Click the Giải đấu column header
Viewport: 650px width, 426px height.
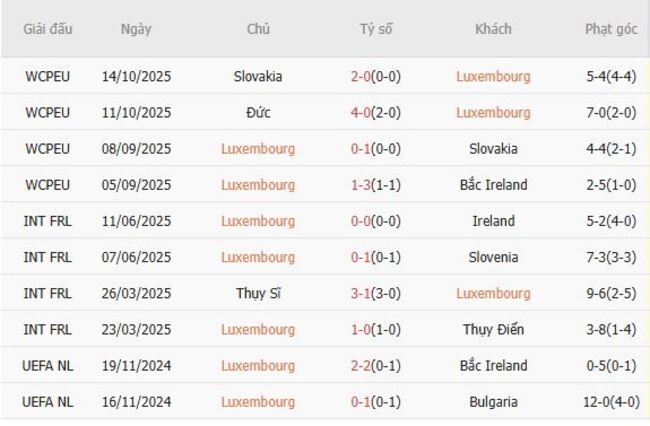point(48,29)
